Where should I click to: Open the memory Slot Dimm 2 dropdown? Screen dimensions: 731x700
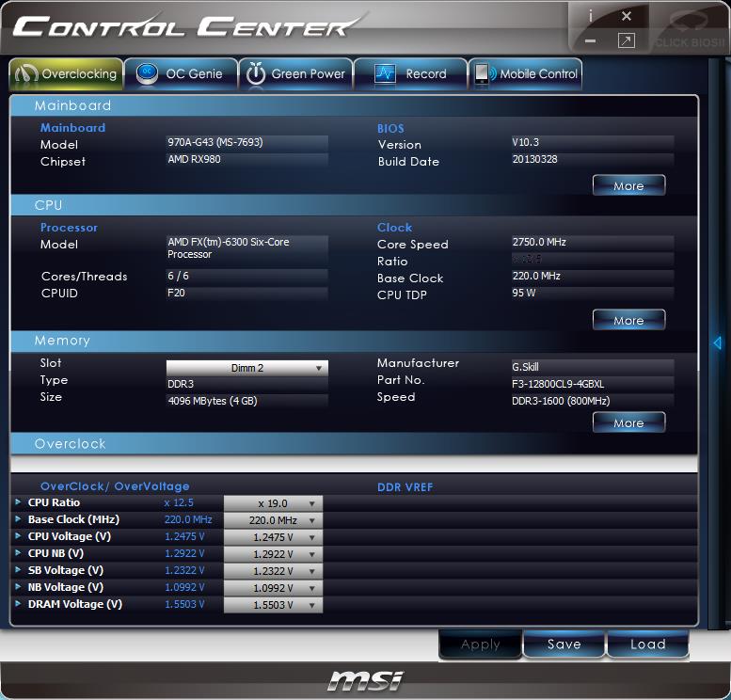pyautogui.click(x=247, y=368)
